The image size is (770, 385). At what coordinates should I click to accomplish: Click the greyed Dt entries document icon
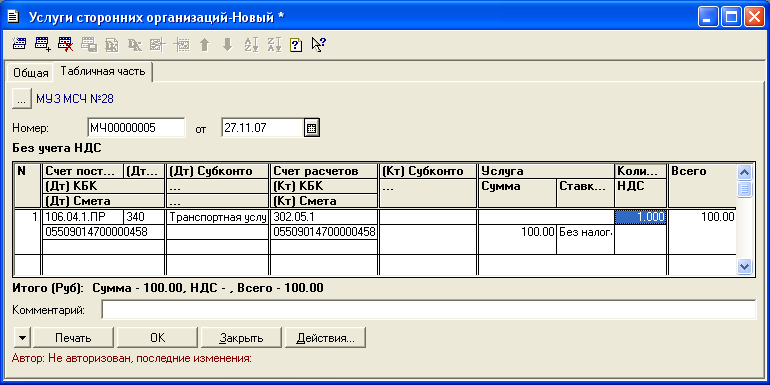[x=112, y=45]
